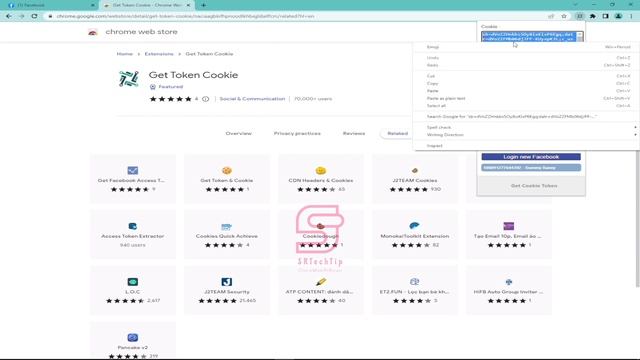Select Redo from the context menu
This screenshot has height=360, width=640.
[x=527, y=65]
